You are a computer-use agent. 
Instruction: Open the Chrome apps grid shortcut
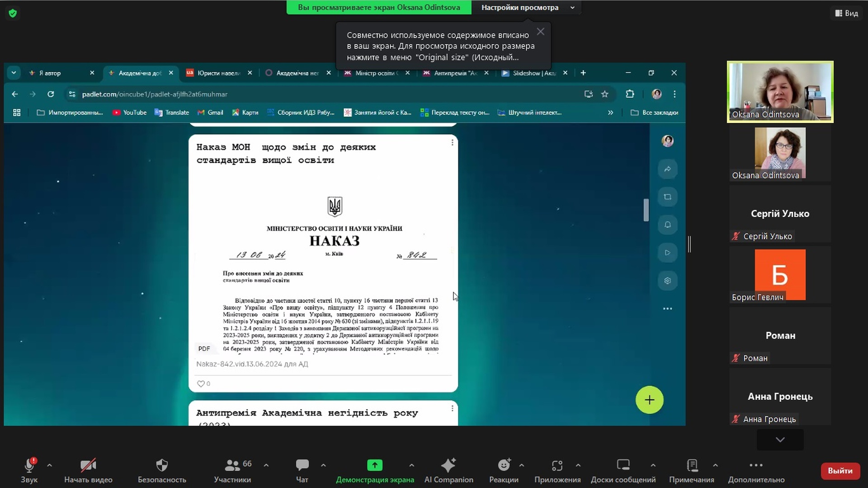click(x=17, y=113)
